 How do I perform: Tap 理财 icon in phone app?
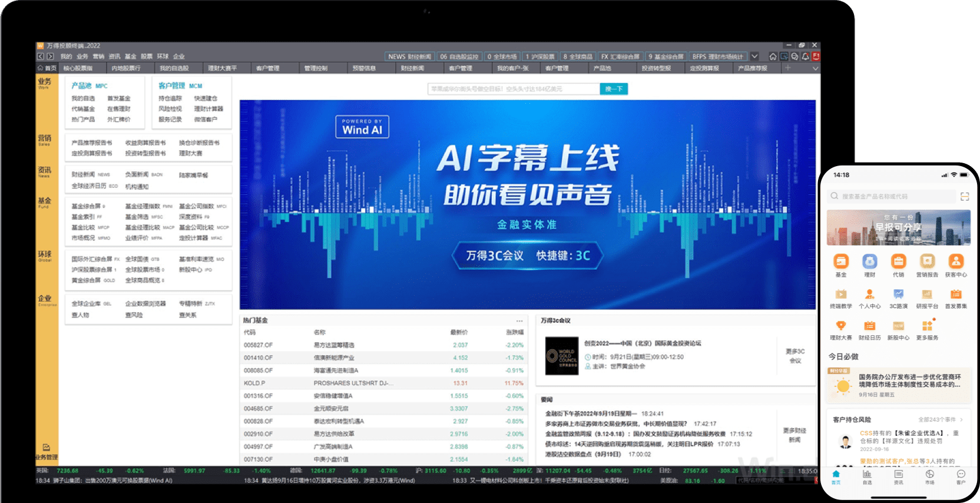pyautogui.click(x=869, y=262)
